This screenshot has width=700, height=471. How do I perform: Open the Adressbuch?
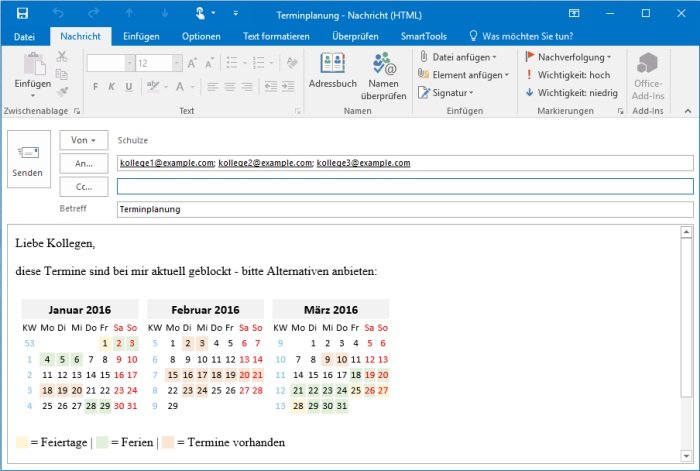pos(333,71)
